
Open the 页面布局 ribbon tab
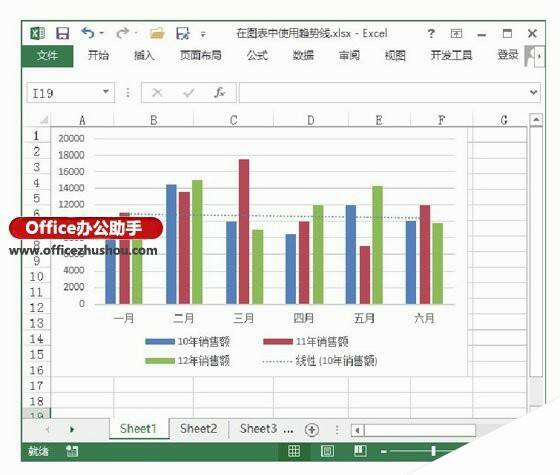200,55
